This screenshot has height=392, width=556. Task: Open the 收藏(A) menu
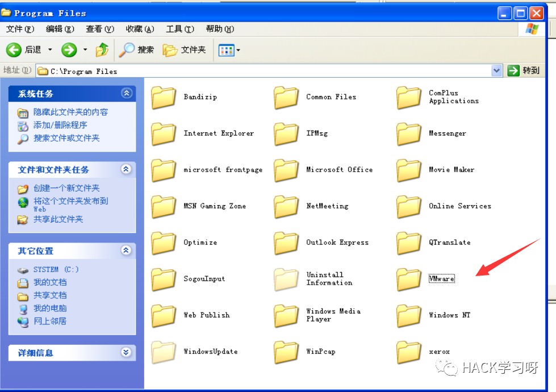[x=140, y=29]
